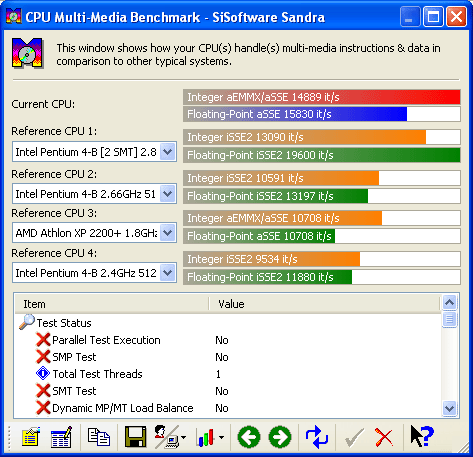Screen dimensions: 473x457
Task: Open dropdown arrow beside bar chart icon
Action: [221, 437]
